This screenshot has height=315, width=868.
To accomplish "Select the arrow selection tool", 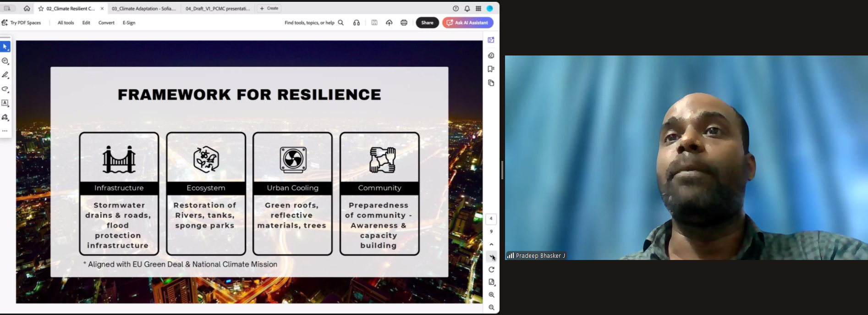I will [5, 47].
